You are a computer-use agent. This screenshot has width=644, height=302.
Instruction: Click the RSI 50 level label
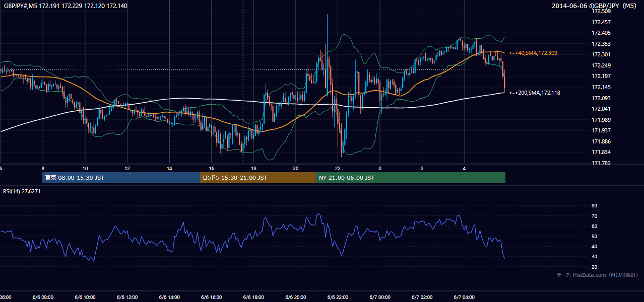(x=594, y=236)
